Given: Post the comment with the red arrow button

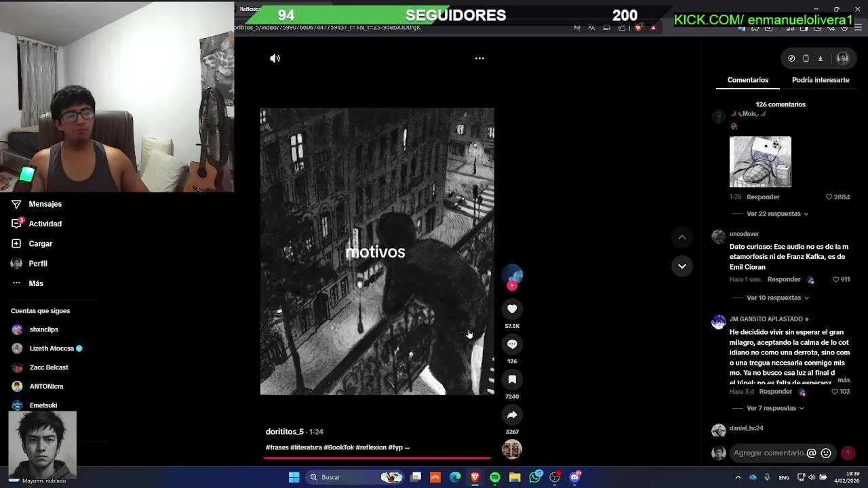Looking at the screenshot, I should (848, 453).
